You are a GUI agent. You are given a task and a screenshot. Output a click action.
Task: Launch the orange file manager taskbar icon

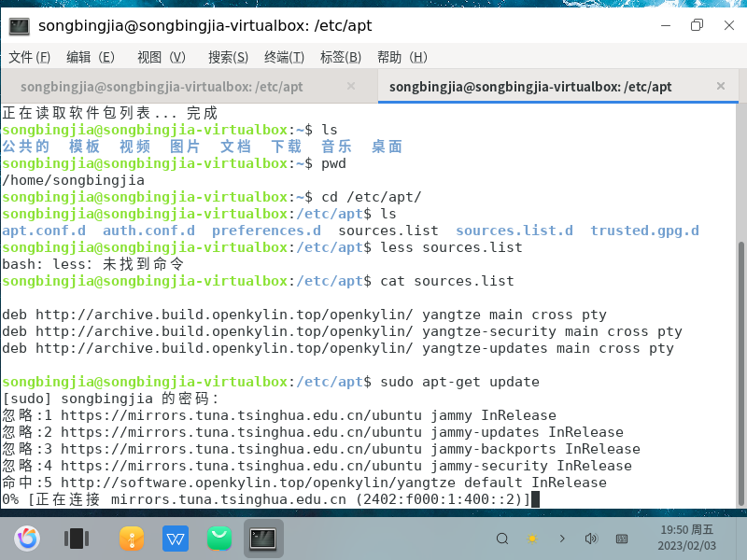132,539
